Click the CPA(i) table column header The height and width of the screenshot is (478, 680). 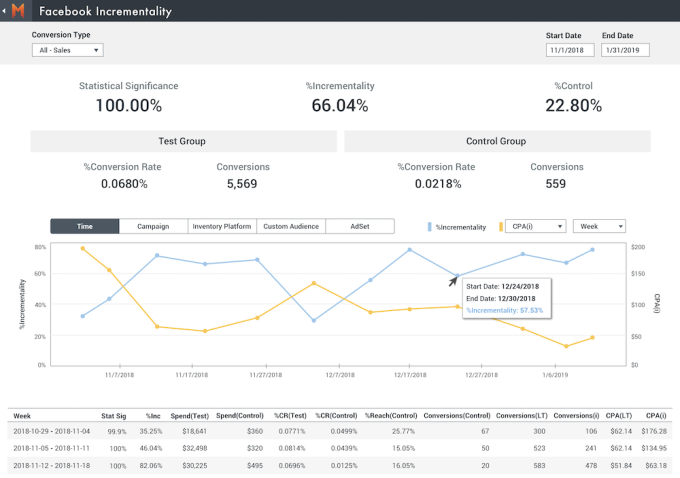(x=655, y=414)
